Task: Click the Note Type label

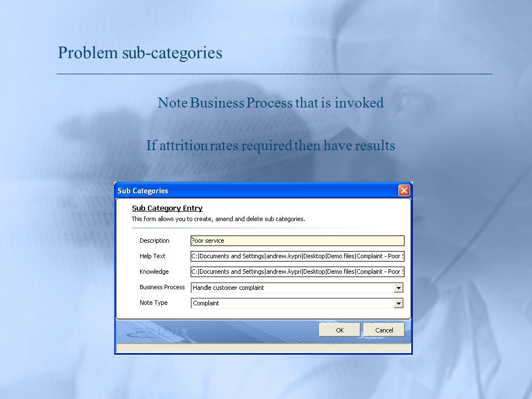Action: (154, 303)
